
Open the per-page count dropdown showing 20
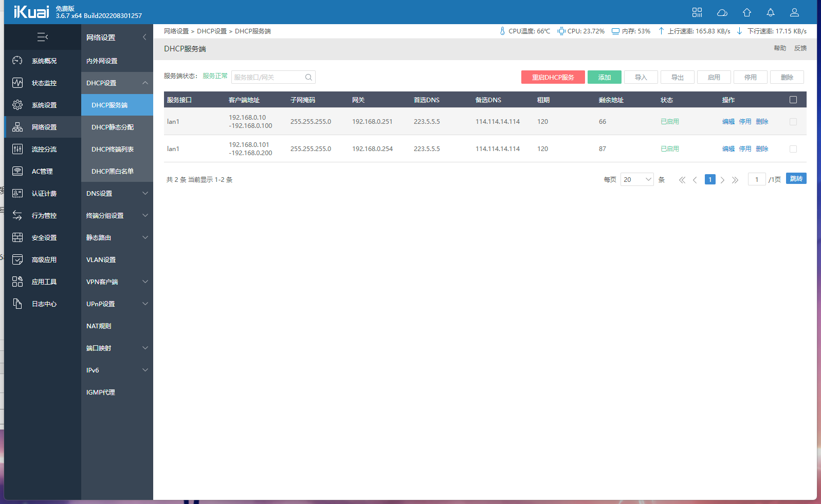point(637,179)
